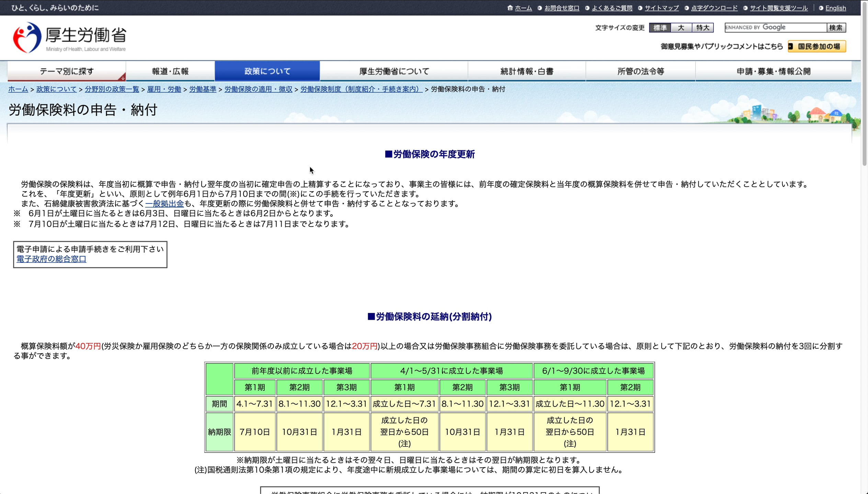Screen dimensions: 868x494
Task: Click the home icon beside ホーム
Action: coord(510,8)
